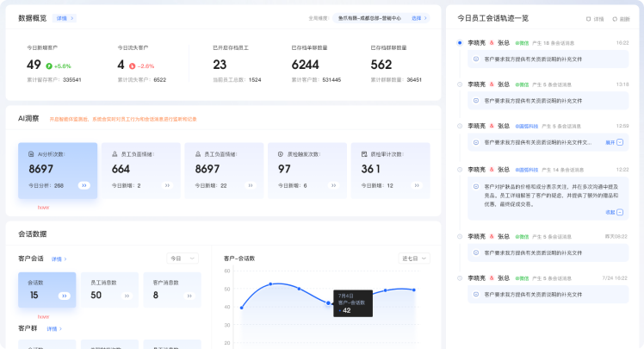Select the first timeline dot at 16:22
Viewport: 644px width, 349px height.
tap(460, 42)
